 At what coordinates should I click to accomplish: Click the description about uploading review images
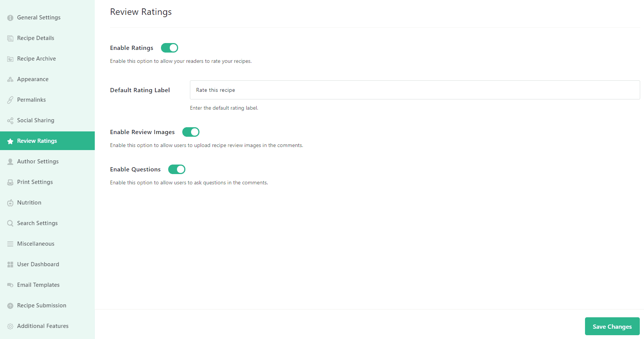pos(207,146)
